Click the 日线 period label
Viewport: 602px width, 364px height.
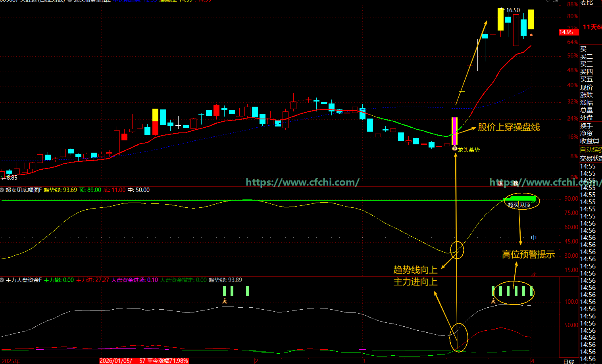(569, 361)
